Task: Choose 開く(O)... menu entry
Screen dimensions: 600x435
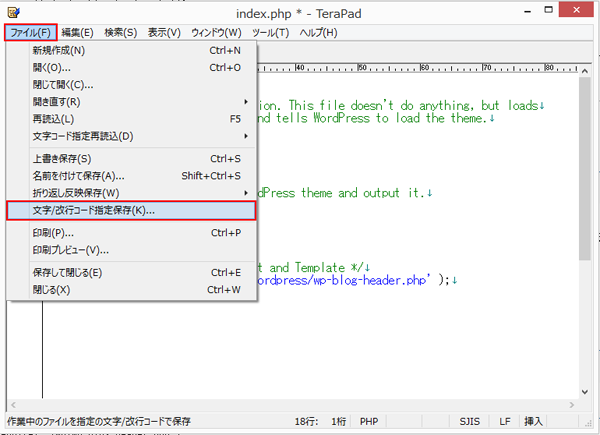Action: (131, 68)
